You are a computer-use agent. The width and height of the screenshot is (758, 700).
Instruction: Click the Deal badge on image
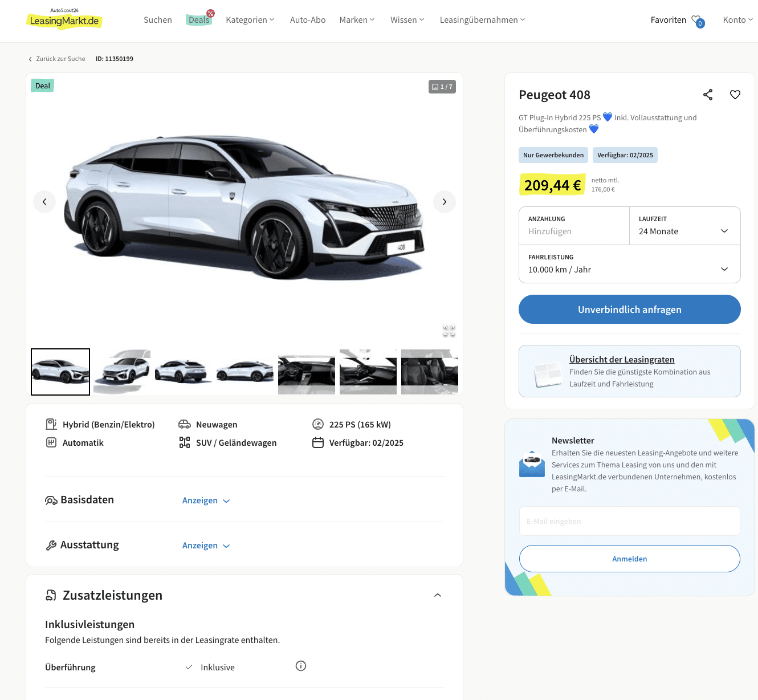(x=42, y=86)
